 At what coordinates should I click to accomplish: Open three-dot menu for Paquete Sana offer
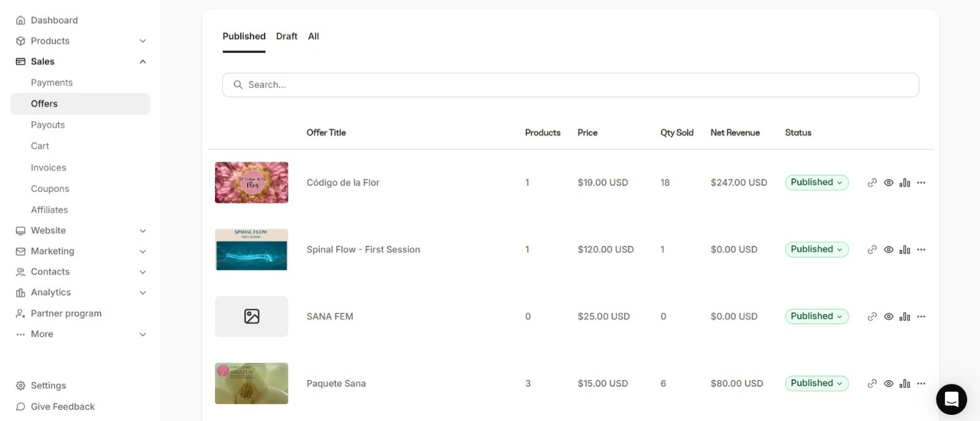tap(921, 384)
